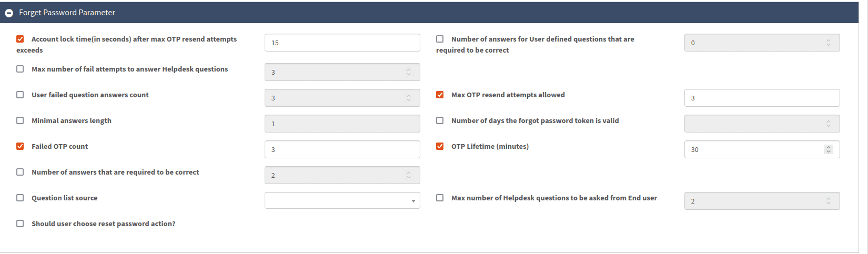
Task: Uncheck Max OTP resend attempts allowed
Action: coord(440,95)
